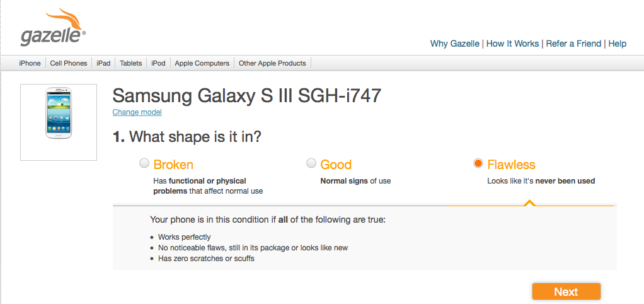Click the Next button

566,291
